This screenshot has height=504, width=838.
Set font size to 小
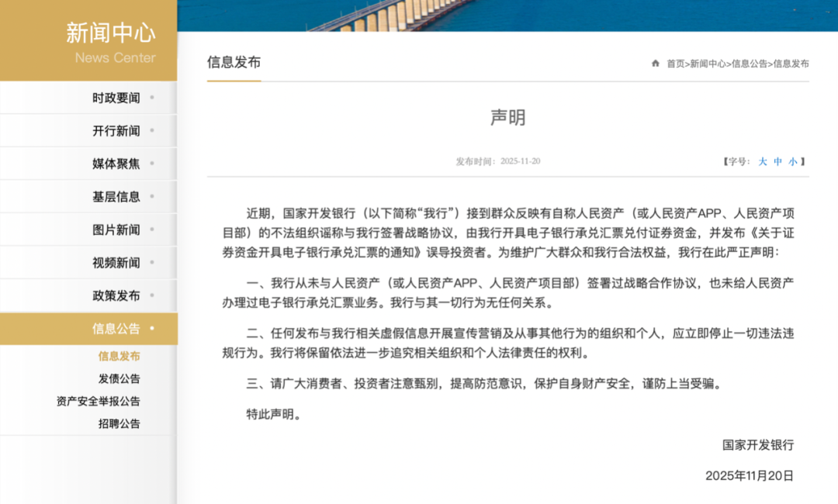(x=793, y=161)
